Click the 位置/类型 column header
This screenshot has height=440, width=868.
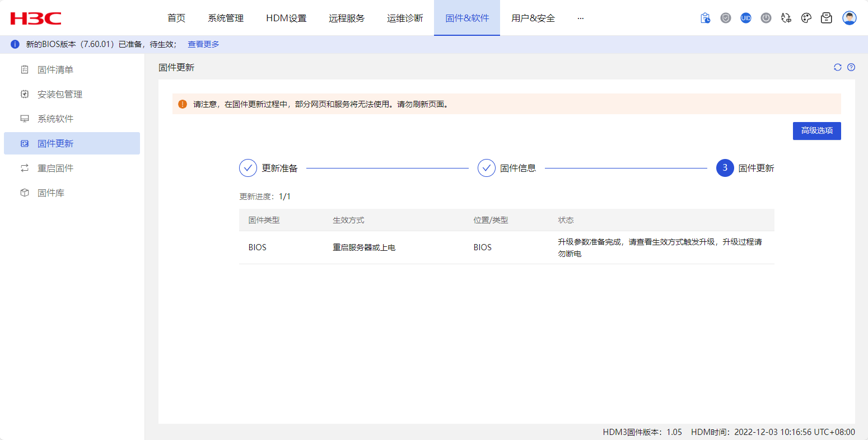click(x=491, y=220)
